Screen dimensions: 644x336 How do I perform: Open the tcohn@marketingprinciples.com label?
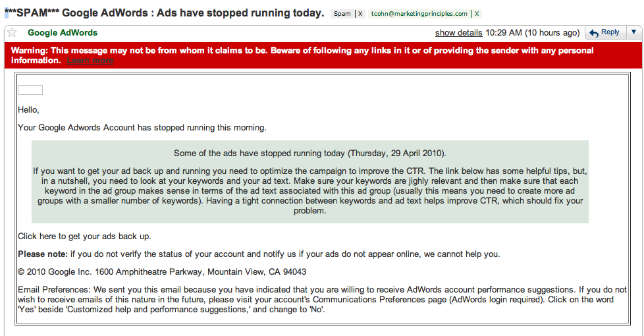click(419, 14)
